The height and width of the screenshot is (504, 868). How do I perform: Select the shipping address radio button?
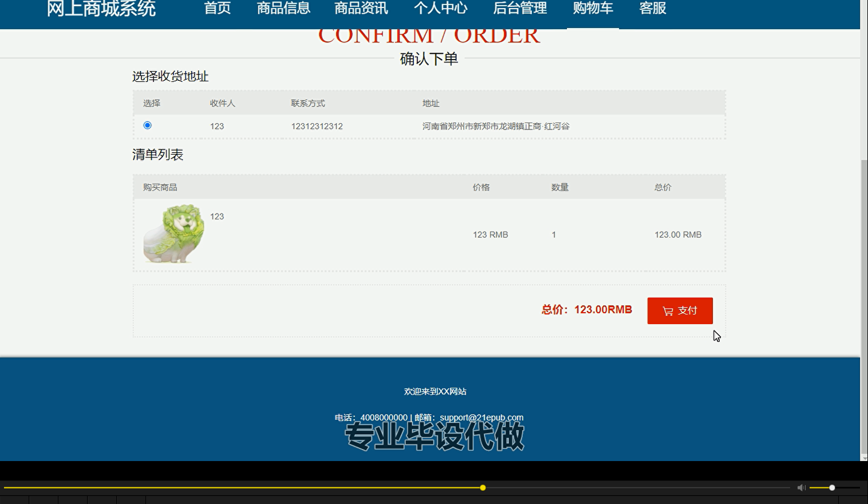[x=147, y=125]
